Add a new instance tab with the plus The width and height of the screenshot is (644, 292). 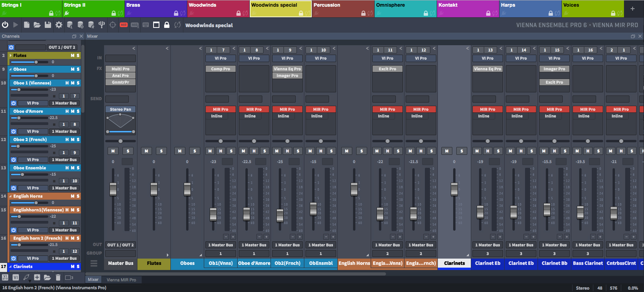click(x=632, y=9)
